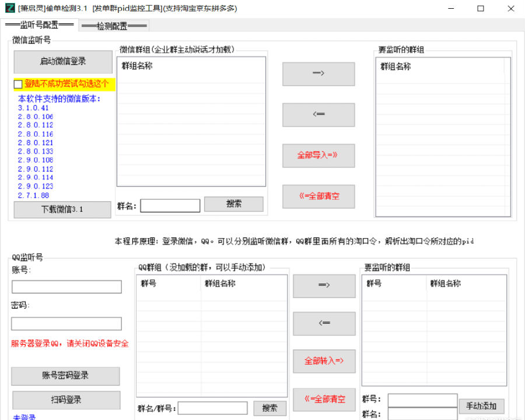Click the QQ 账号 input field
The image size is (525, 420).
point(66,287)
